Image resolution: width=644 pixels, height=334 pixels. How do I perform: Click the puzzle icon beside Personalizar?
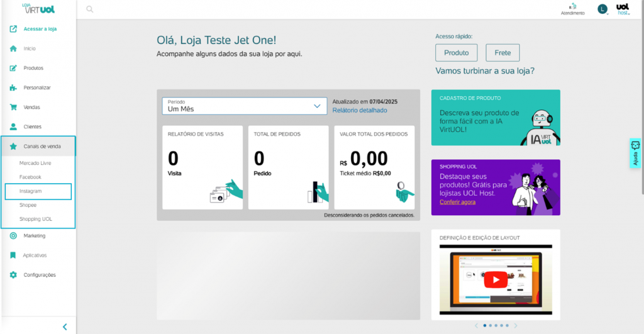13,87
